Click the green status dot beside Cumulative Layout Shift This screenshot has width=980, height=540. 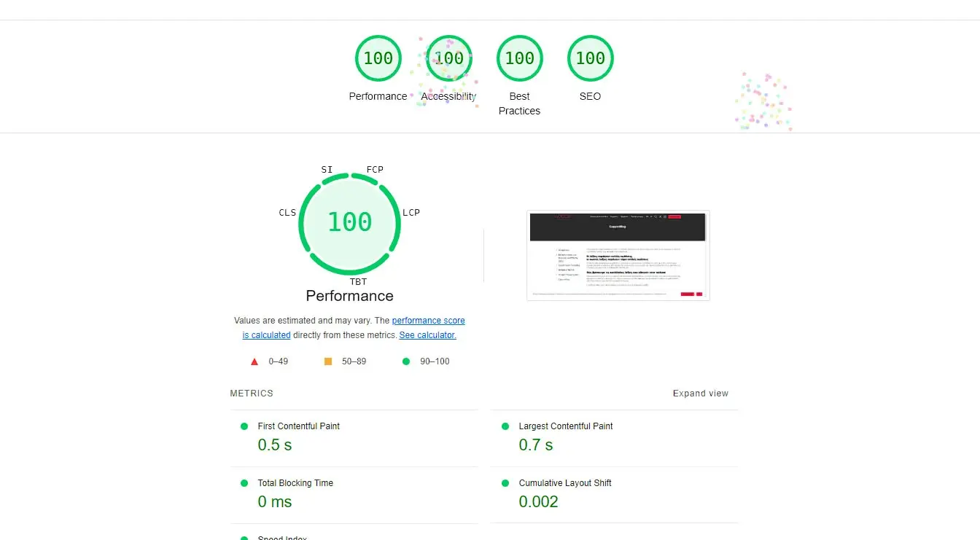point(505,482)
